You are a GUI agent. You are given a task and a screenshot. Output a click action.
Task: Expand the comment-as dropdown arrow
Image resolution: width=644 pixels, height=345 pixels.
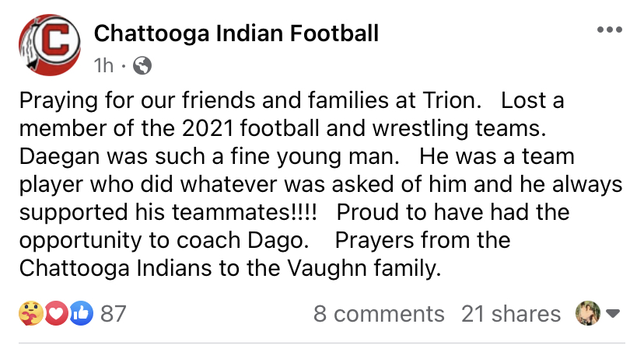tap(613, 314)
